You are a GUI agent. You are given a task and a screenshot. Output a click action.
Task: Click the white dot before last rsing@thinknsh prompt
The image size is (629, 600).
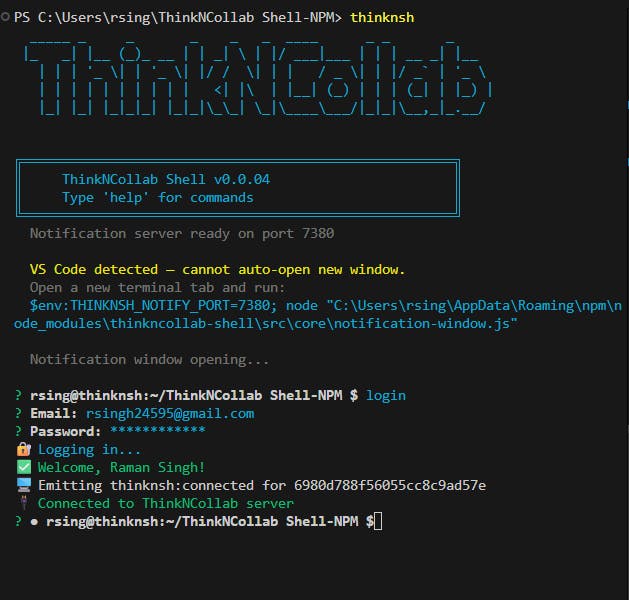34,522
